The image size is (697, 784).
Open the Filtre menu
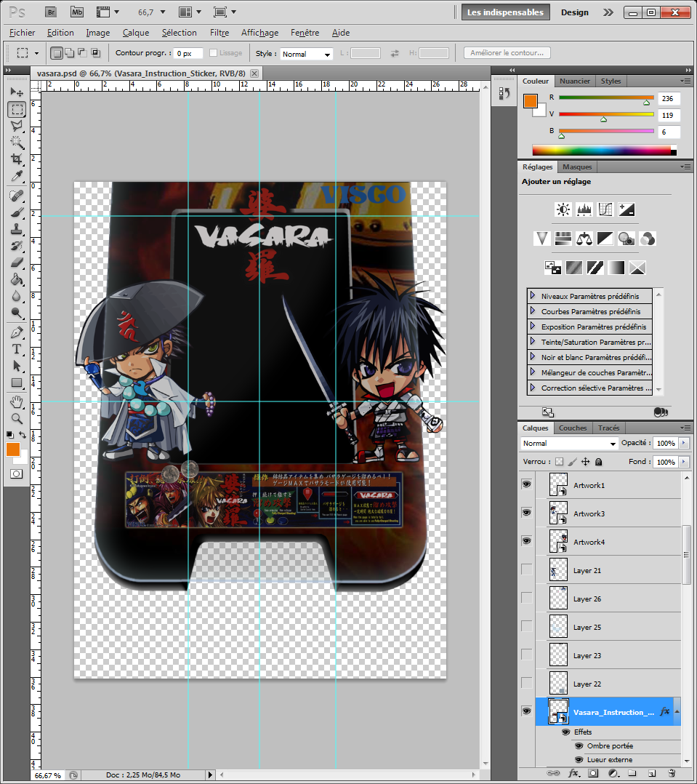point(219,33)
